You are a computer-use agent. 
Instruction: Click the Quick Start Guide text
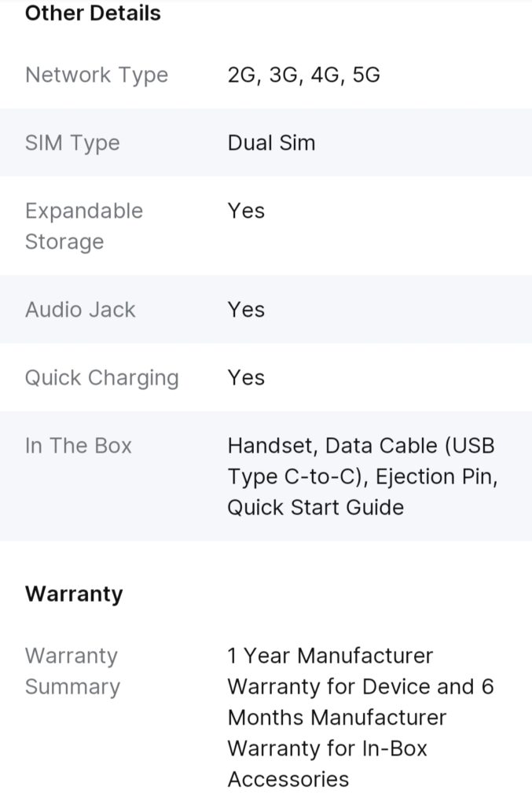[x=315, y=507]
